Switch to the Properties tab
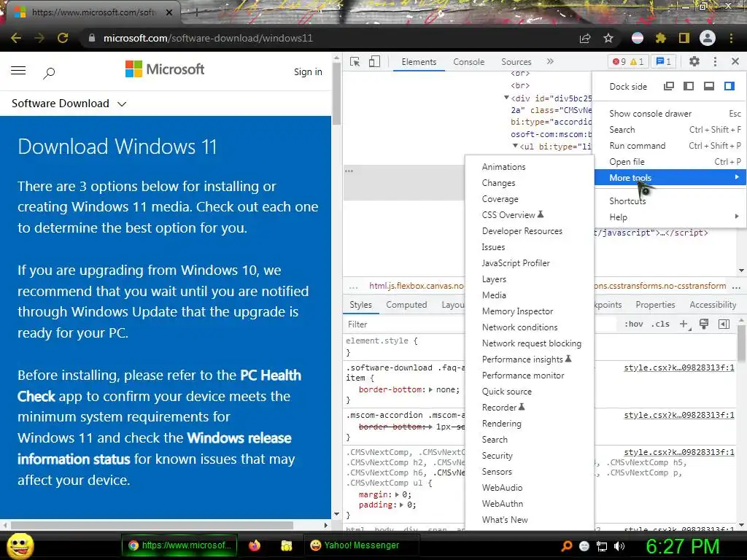The image size is (747, 560). (655, 305)
